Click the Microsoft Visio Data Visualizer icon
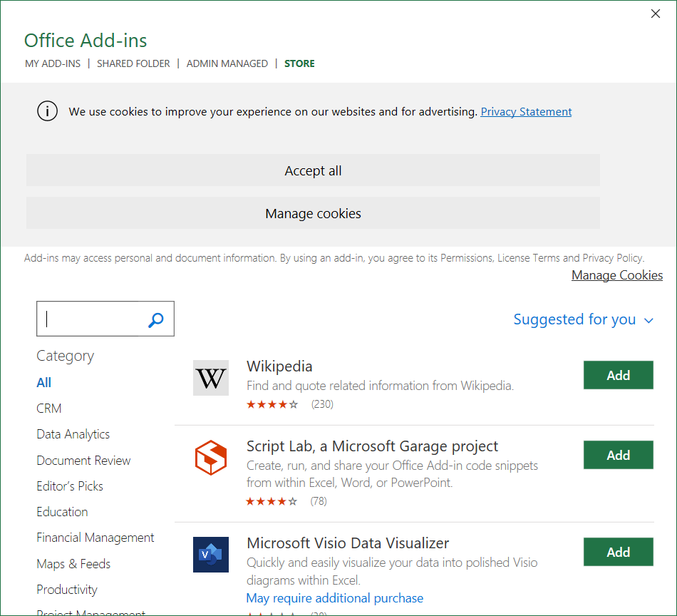 (211, 555)
